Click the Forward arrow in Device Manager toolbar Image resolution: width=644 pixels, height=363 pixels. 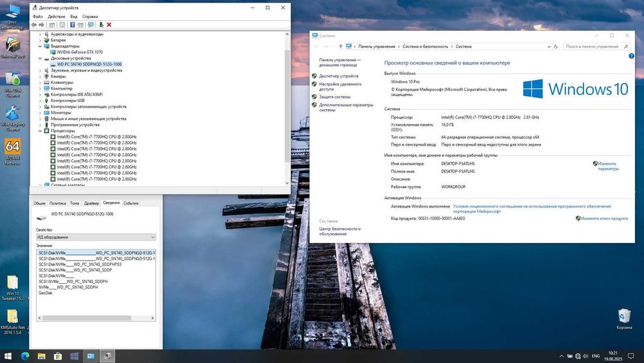tap(41, 25)
